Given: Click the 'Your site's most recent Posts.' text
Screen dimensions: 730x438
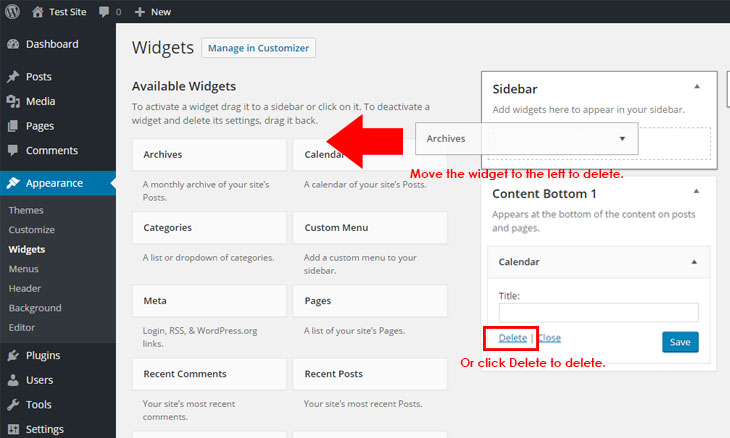Looking at the screenshot, I should coord(363,404).
